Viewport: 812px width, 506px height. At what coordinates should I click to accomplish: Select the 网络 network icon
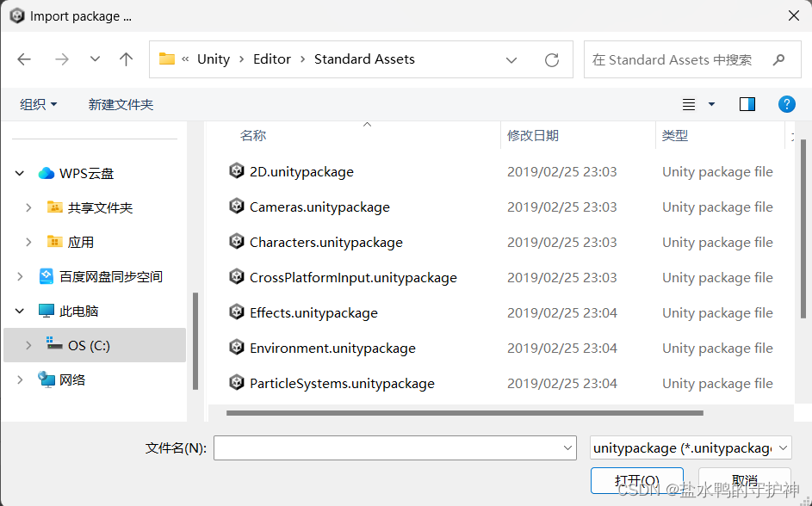pos(46,379)
